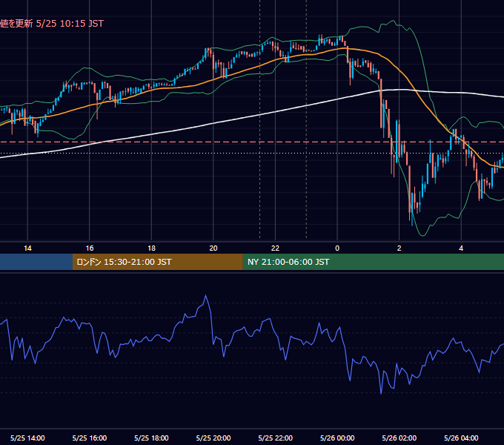The width and height of the screenshot is (504, 445).
Task: Click the 5/26 00:00 time label
Action: [337, 438]
